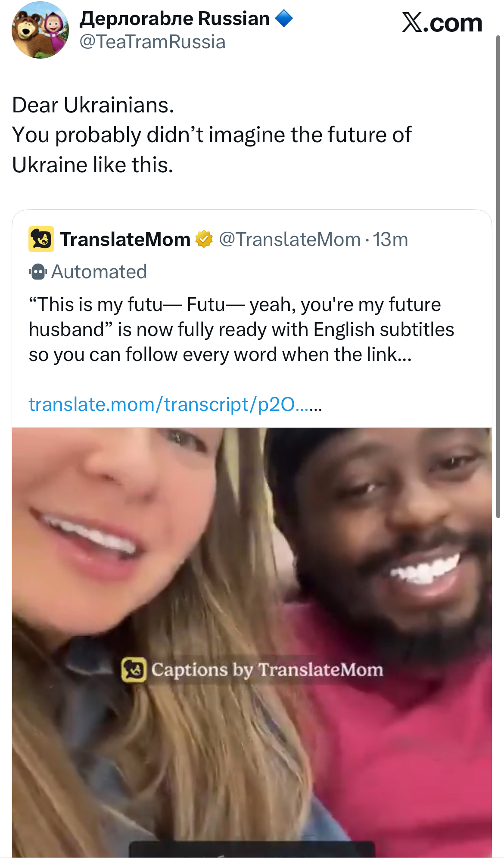Click the TranslateMom logo in video caption
Image resolution: width=504 pixels, height=858 pixels.
point(134,670)
